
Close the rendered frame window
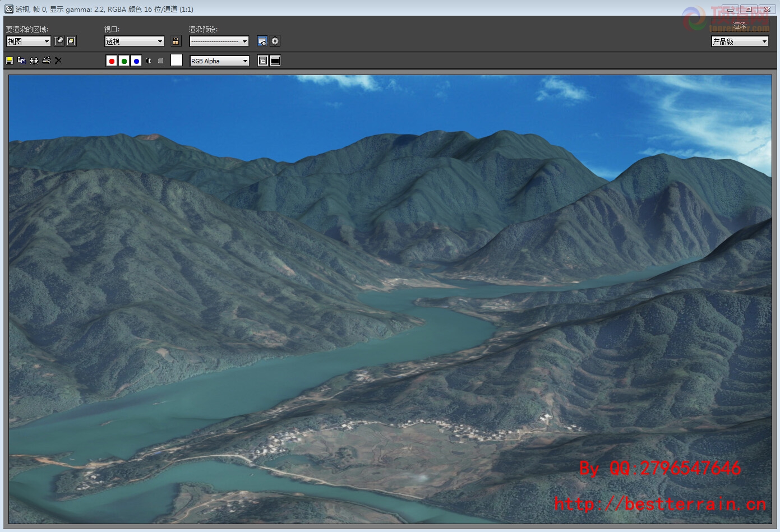point(767,9)
